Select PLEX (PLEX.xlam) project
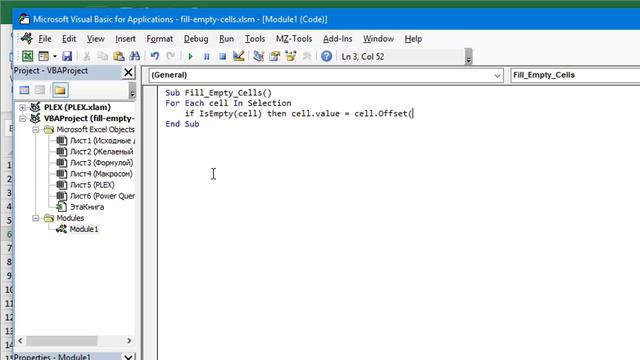Viewport: 640px width, 360px height. pos(77,107)
